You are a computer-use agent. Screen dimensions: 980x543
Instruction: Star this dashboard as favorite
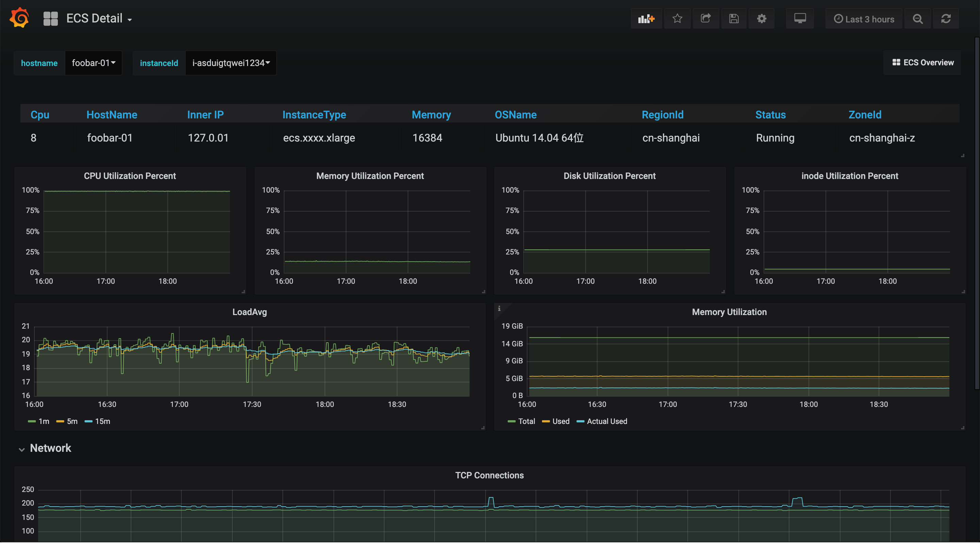point(677,19)
